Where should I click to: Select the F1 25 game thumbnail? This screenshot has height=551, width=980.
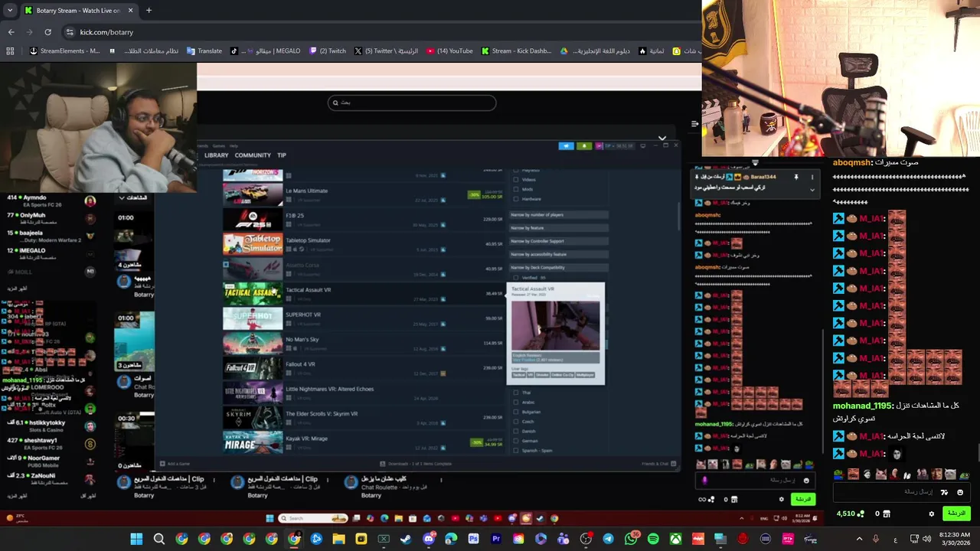pos(253,219)
